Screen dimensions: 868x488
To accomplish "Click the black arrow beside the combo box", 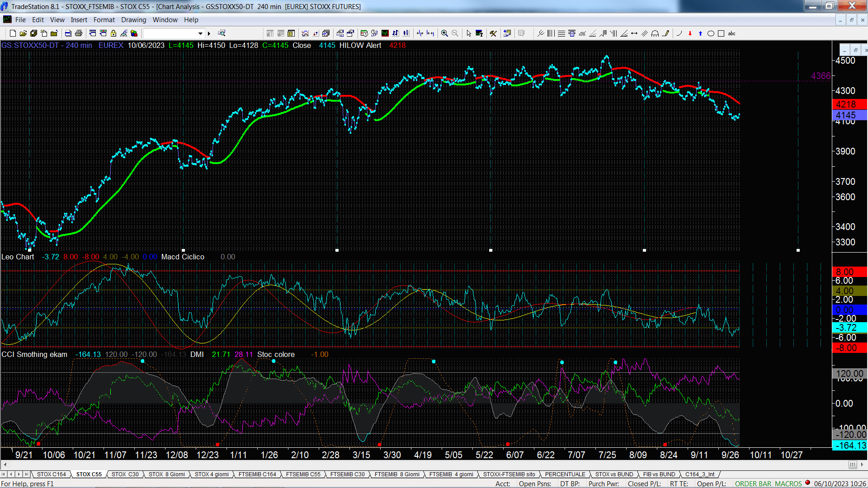I will [209, 33].
